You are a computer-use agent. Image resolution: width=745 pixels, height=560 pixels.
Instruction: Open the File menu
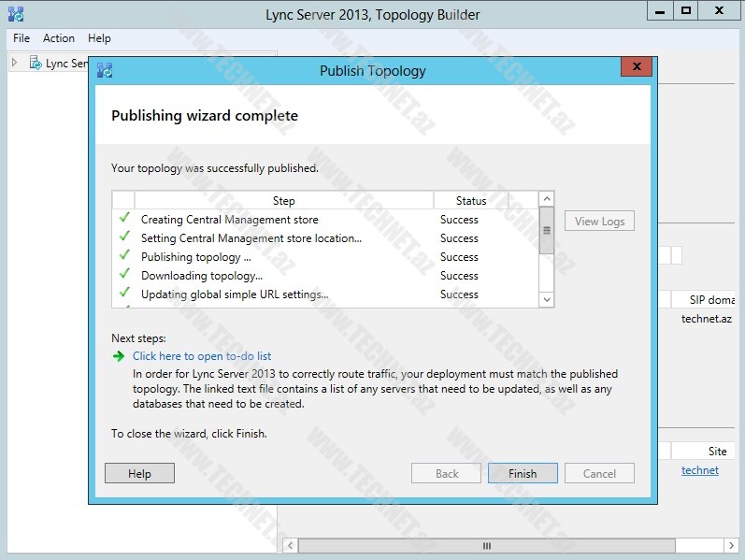coord(21,38)
